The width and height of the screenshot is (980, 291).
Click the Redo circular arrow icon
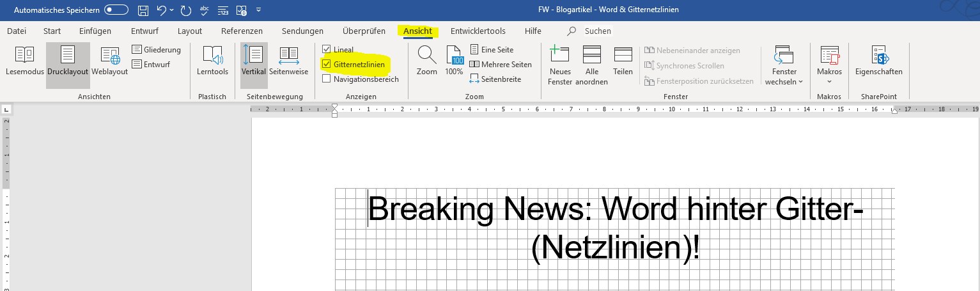pos(186,10)
